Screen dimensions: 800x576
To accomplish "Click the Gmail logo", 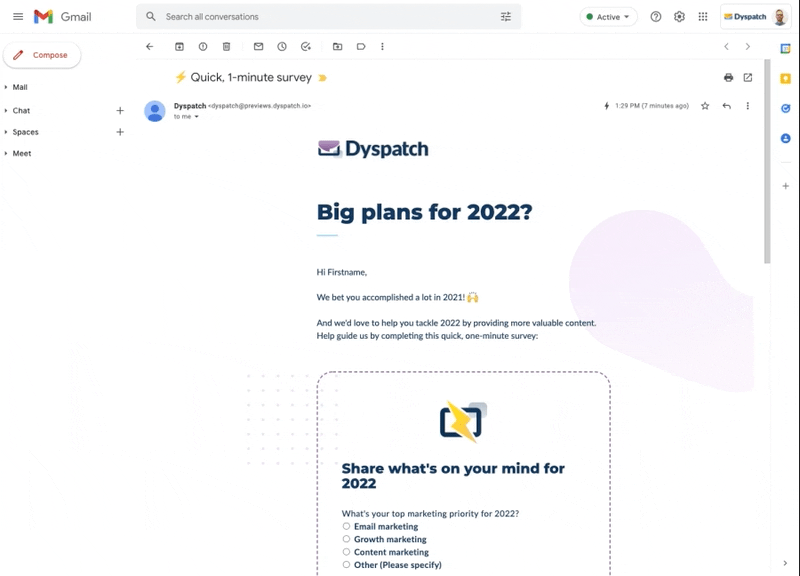I will pos(62,16).
